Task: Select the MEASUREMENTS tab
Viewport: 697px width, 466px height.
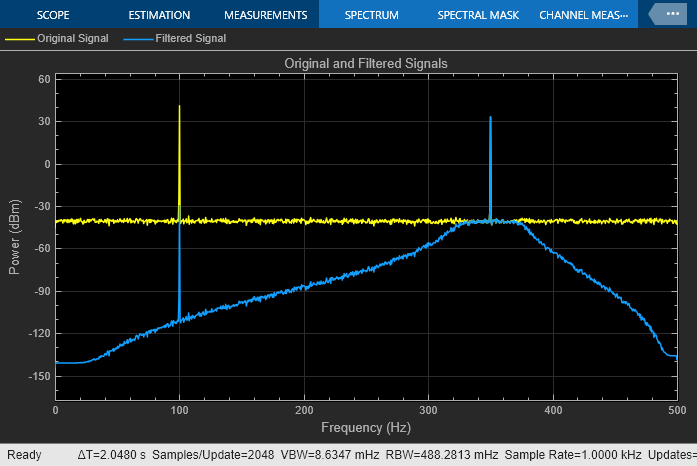Action: tap(265, 15)
